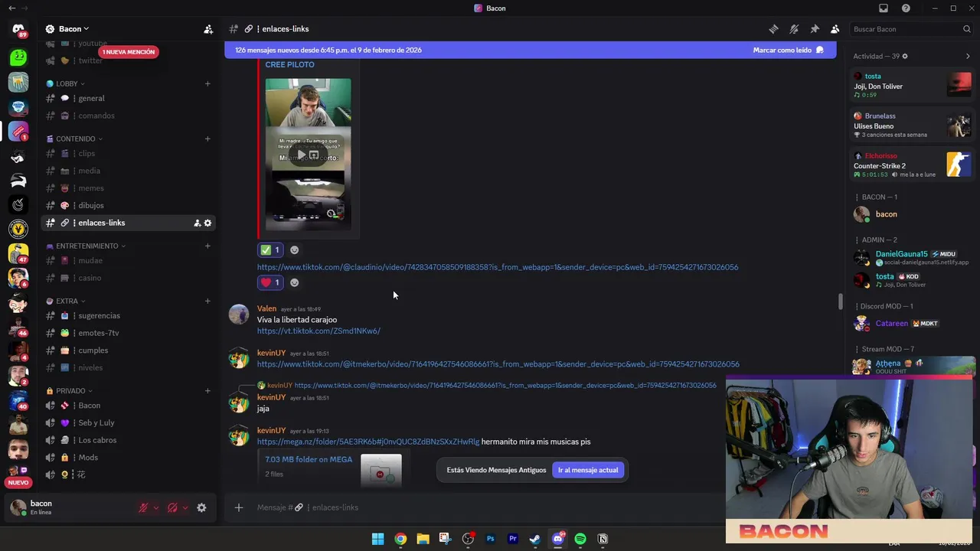The image size is (980, 551).
Task: Open the general channel
Action: tap(129, 99)
